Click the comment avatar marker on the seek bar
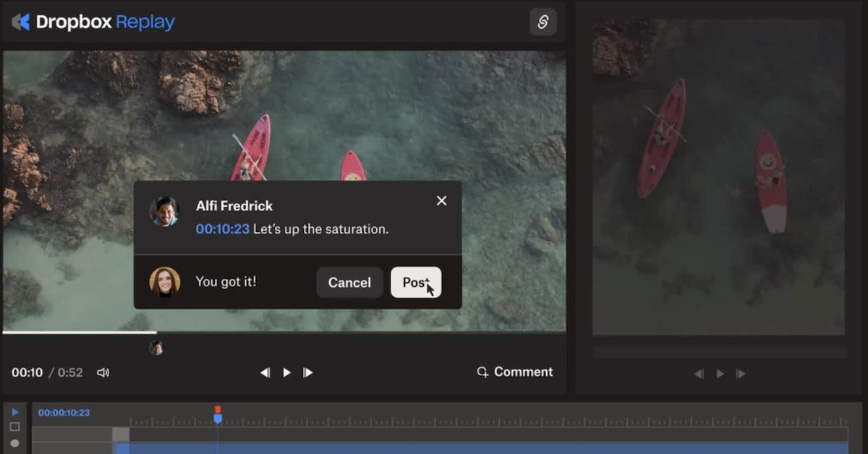The width and height of the screenshot is (868, 454). [158, 346]
